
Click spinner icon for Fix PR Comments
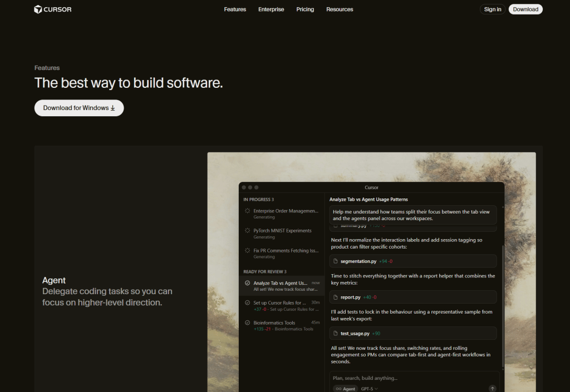[247, 250]
